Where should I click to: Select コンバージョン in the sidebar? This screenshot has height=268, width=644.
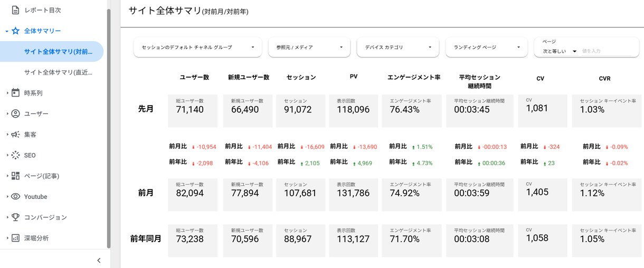tap(45, 217)
